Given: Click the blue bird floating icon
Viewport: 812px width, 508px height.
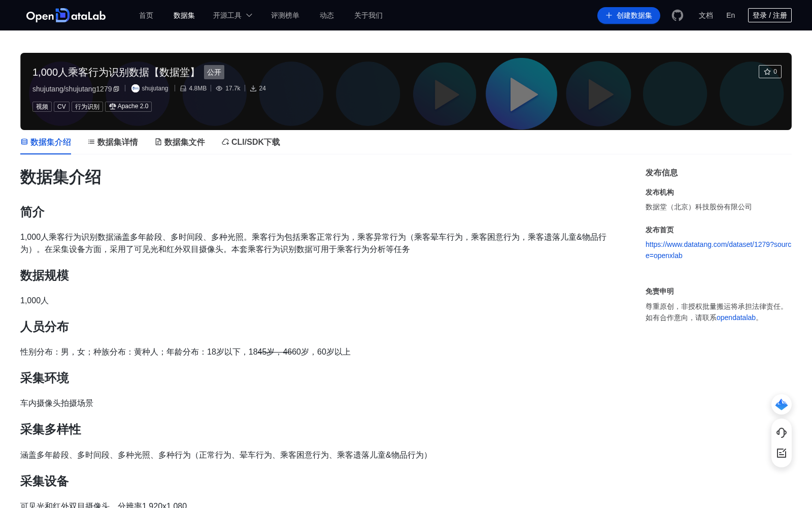Looking at the screenshot, I should pos(782,404).
